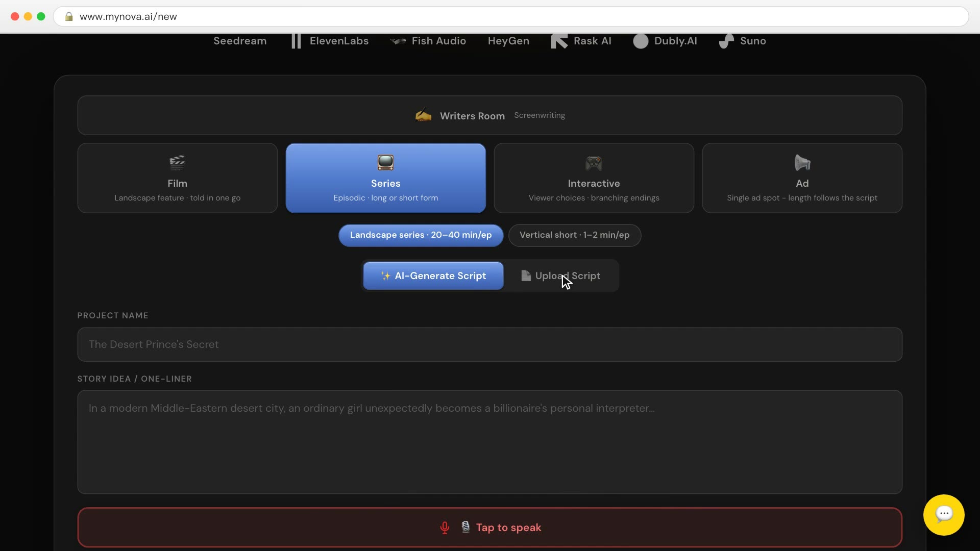Click the Story Idea text area
This screenshot has height=551, width=980.
(x=489, y=442)
